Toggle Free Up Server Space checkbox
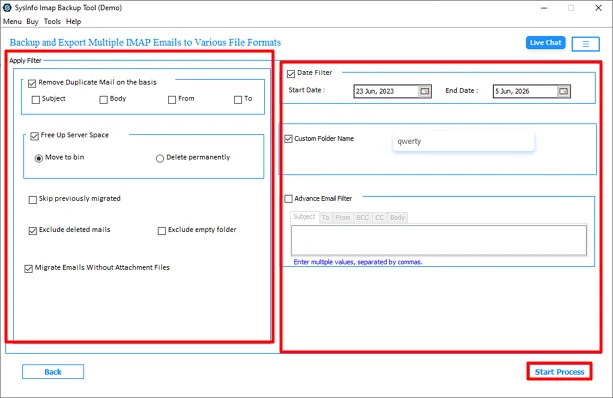Screen dimensions: 613x398 [34, 136]
